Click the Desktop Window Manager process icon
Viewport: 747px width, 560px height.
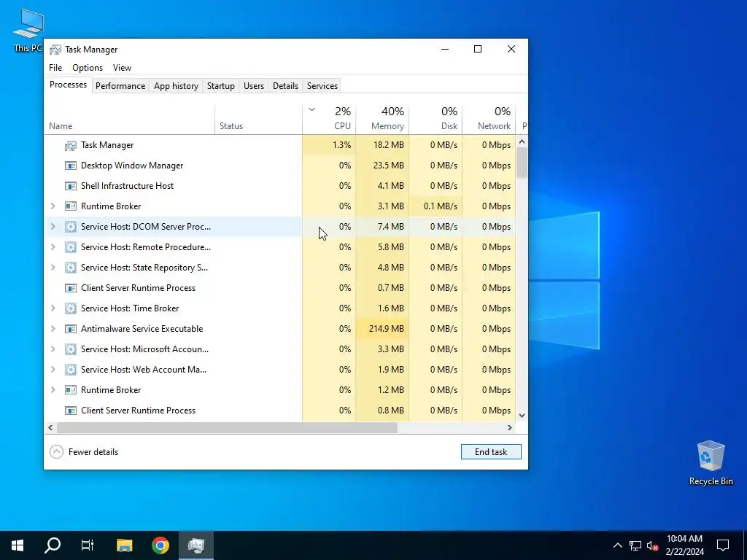pos(71,166)
